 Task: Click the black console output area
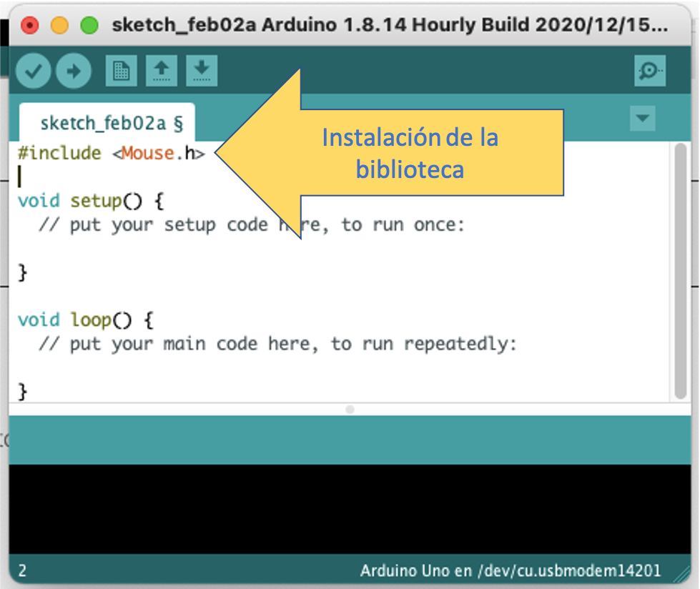pos(350,509)
